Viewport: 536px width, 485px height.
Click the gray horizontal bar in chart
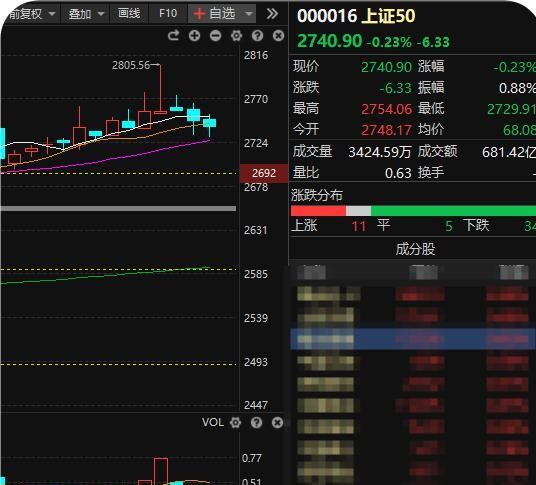pos(118,208)
